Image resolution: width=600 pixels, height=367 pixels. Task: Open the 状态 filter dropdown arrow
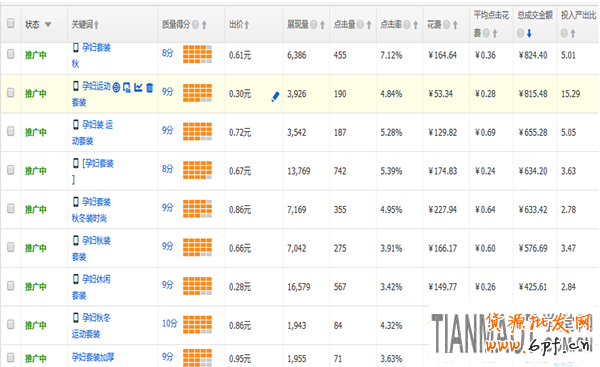48,25
